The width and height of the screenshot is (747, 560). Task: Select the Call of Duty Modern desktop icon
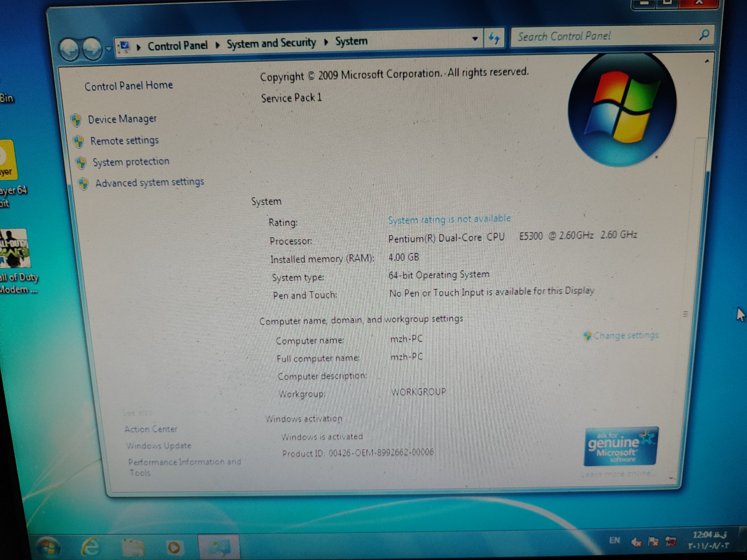tap(18, 261)
